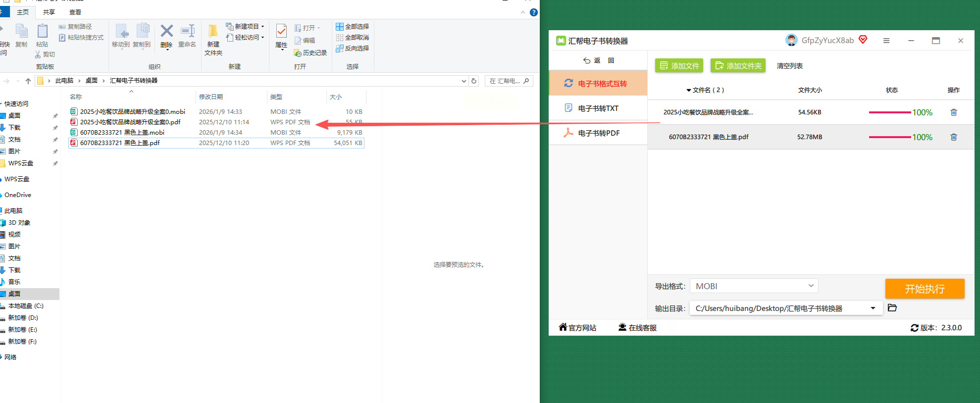Click the user avatar GfpZyYucX8ab
The height and width of the screenshot is (403, 980).
coord(791,40)
